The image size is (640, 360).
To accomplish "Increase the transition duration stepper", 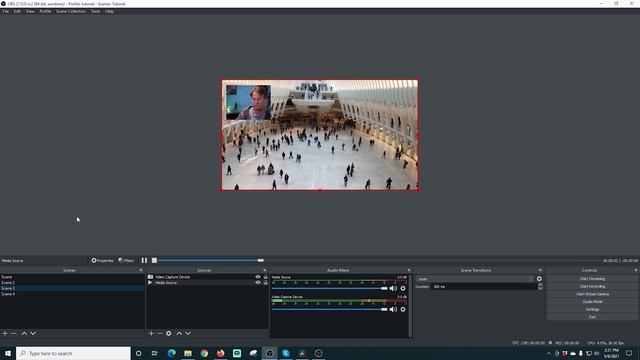I will tap(540, 285).
